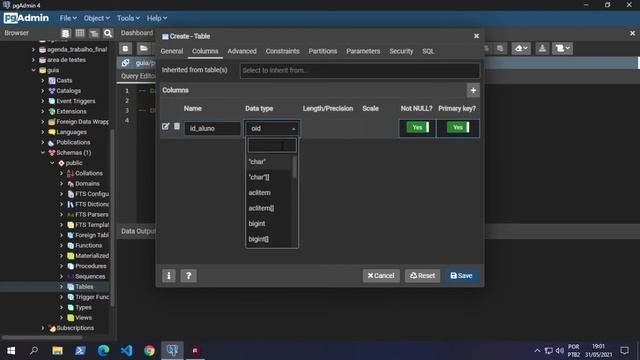Close the Create - Table dialog
640x360 pixels.
pos(476,36)
